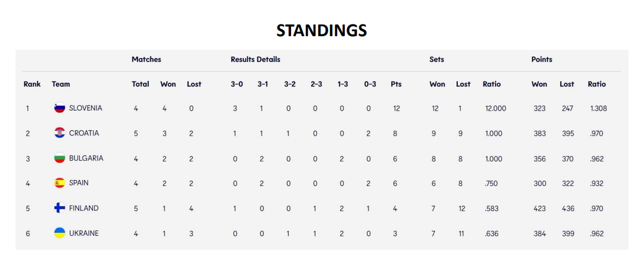644x280 pixels.
Task: Click Slovenia's 12 points value
Action: (x=396, y=109)
